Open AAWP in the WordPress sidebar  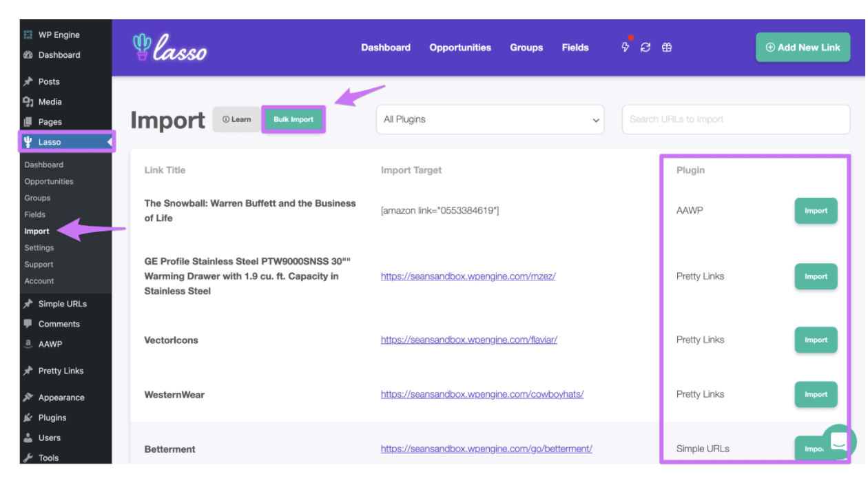point(50,344)
